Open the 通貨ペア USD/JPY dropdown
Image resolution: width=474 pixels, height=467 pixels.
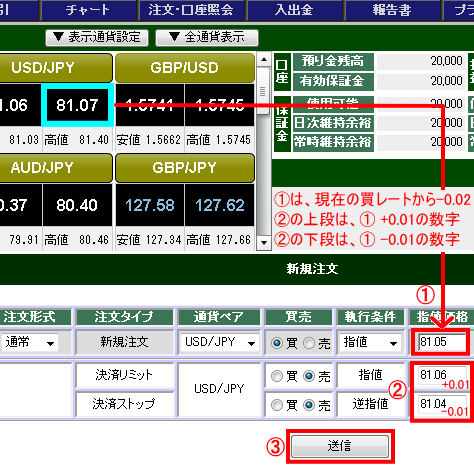pyautogui.click(x=220, y=342)
